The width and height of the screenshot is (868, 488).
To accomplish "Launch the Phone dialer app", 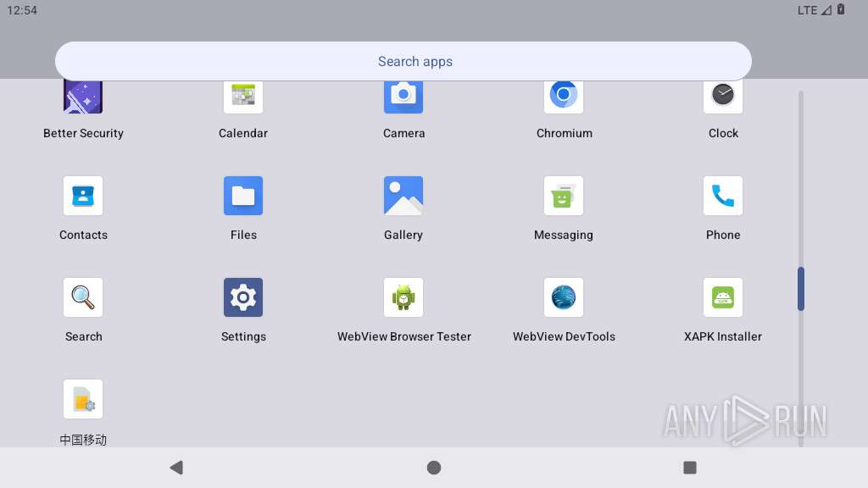I will tap(723, 196).
